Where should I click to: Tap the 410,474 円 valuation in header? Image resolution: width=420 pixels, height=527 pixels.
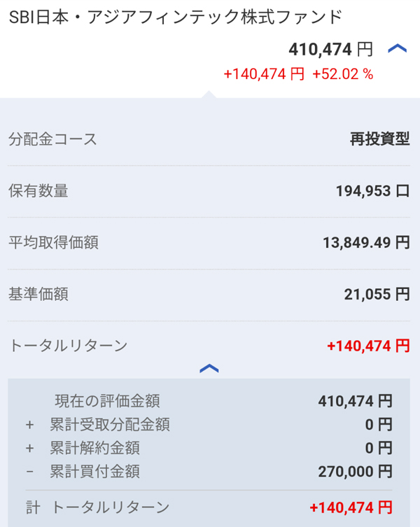330,50
